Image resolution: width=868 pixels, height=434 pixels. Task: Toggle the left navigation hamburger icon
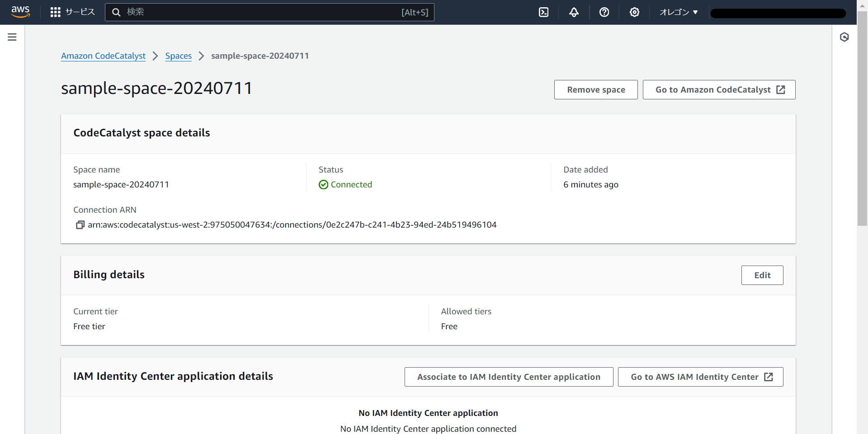(x=12, y=37)
